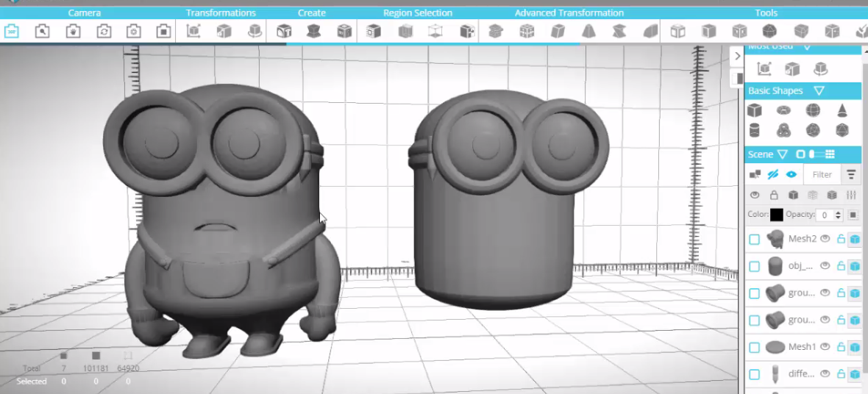Select the Scale tool in Transformations toolbar
The height and width of the screenshot is (394, 868).
tap(224, 31)
